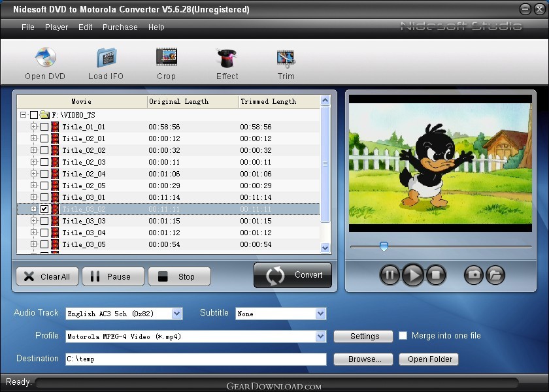This screenshot has width=549, height=392.
Task: Check the Title_01_01 checkbox
Action: point(44,127)
